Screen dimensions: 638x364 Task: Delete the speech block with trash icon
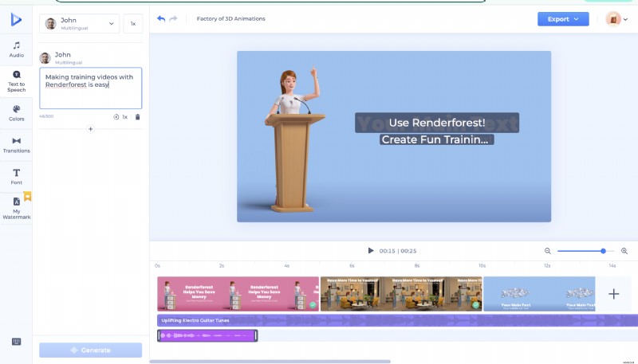click(x=137, y=117)
